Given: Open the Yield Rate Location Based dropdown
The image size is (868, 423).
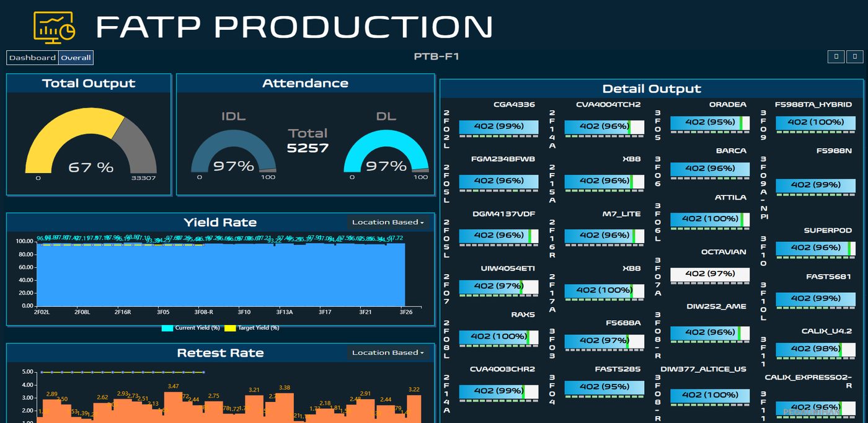Looking at the screenshot, I should [388, 222].
